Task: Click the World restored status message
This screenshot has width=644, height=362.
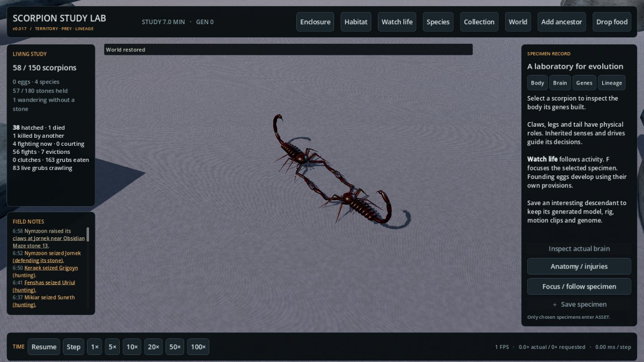Action: tap(126, 50)
